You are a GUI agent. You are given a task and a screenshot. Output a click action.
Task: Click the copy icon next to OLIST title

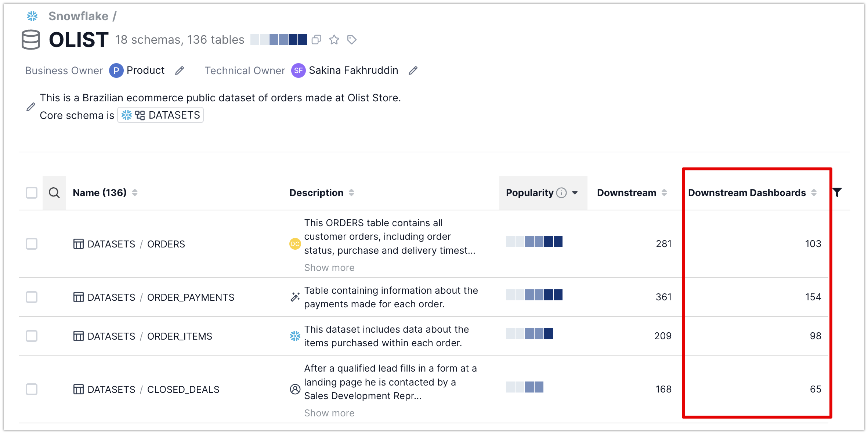[x=316, y=40]
